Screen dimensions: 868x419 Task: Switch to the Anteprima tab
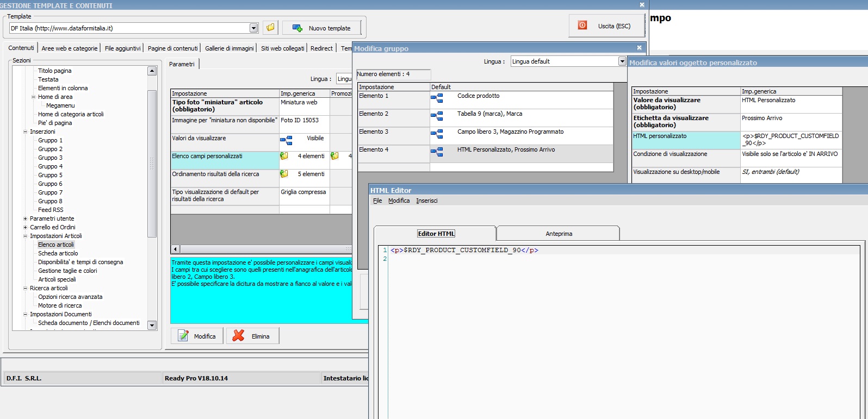point(559,234)
